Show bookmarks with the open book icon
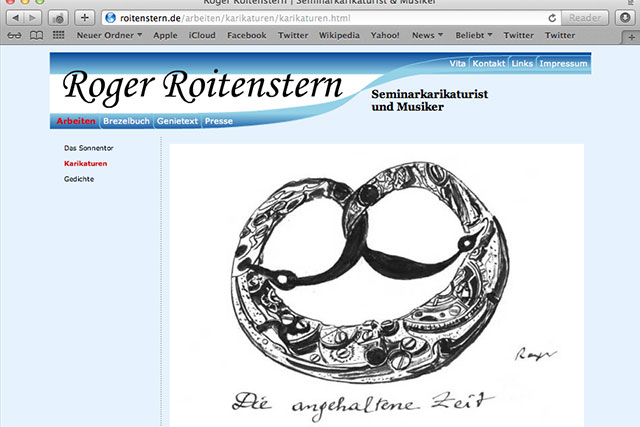The image size is (640, 427). point(36,35)
